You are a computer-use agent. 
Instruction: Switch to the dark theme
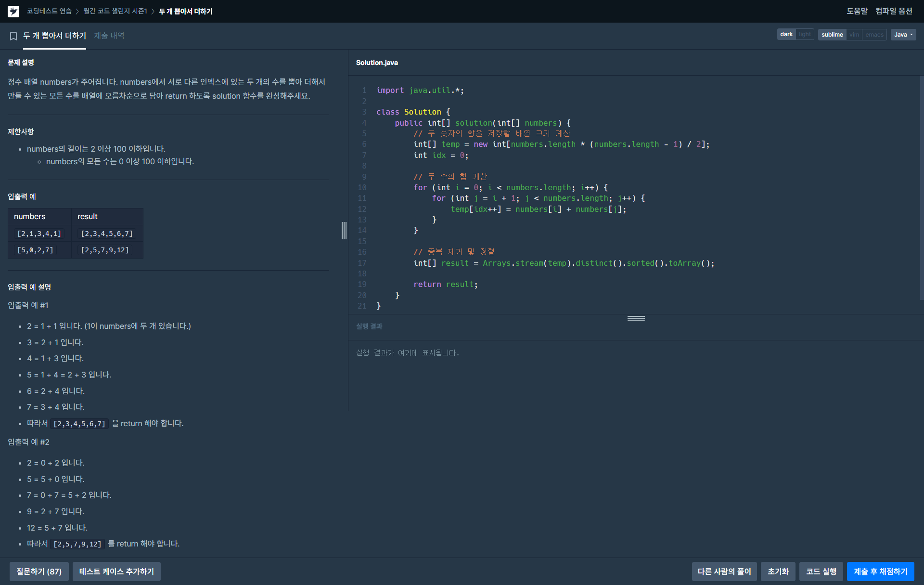786,35
